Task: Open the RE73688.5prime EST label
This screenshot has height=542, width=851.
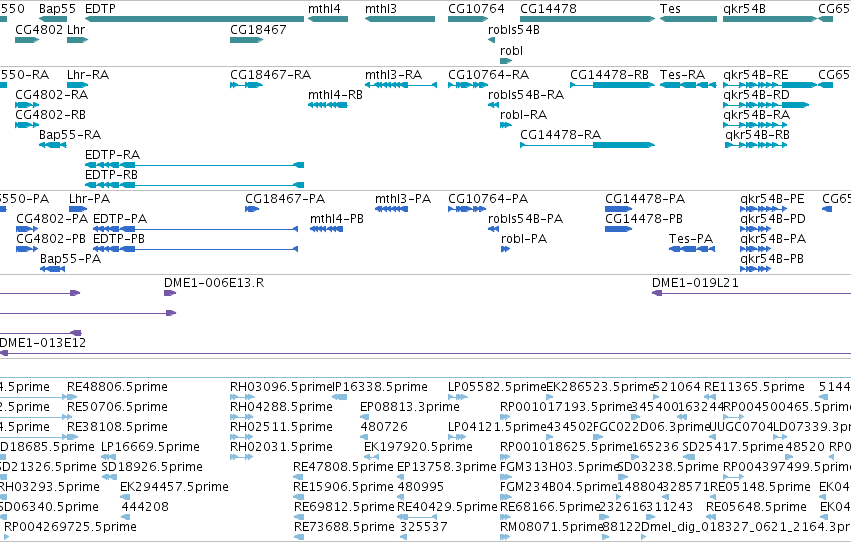Action: coord(344,527)
